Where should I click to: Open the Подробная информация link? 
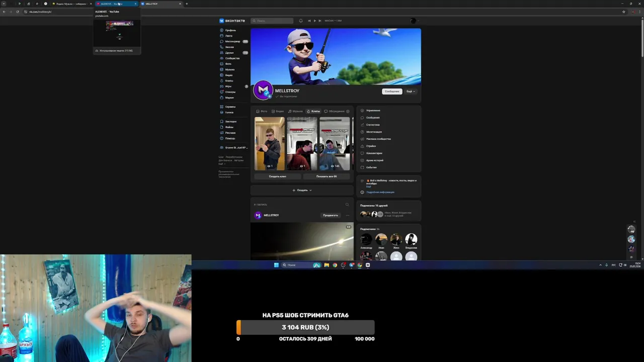point(380,192)
